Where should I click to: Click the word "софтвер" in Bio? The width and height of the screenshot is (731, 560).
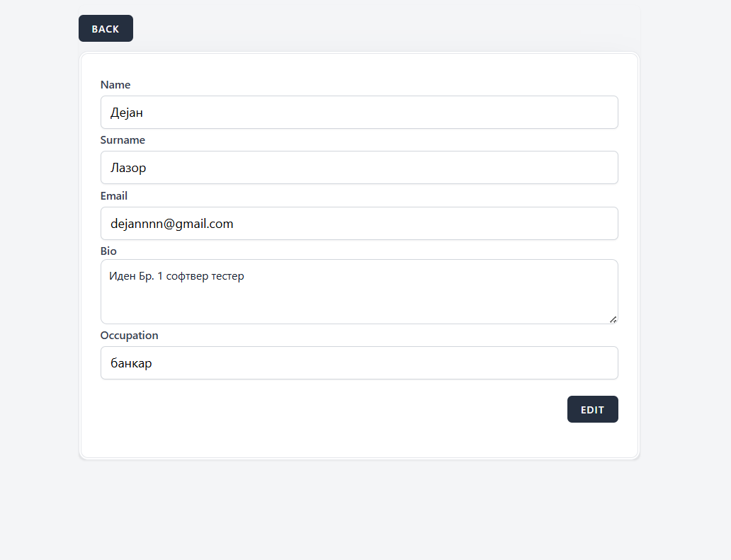[x=188, y=276]
